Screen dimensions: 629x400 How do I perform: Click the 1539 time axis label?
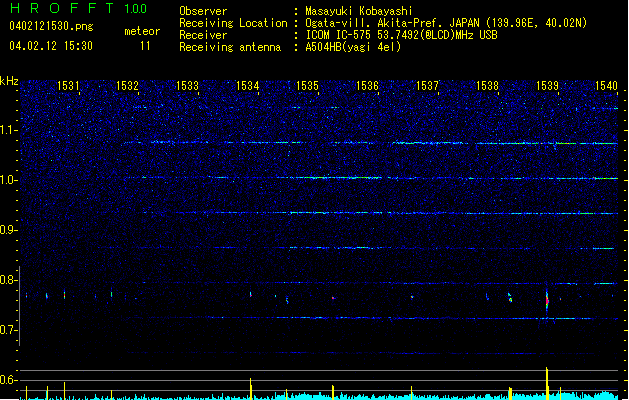[548, 86]
